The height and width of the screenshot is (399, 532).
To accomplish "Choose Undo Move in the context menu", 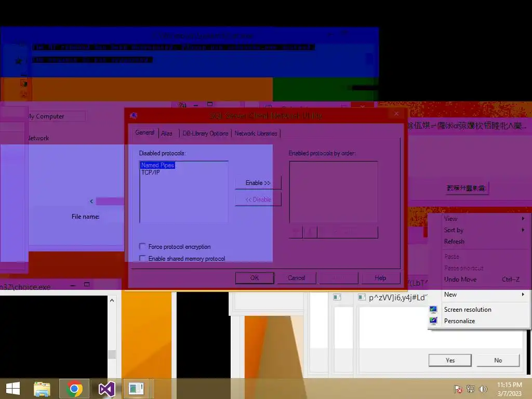I will (x=460, y=279).
